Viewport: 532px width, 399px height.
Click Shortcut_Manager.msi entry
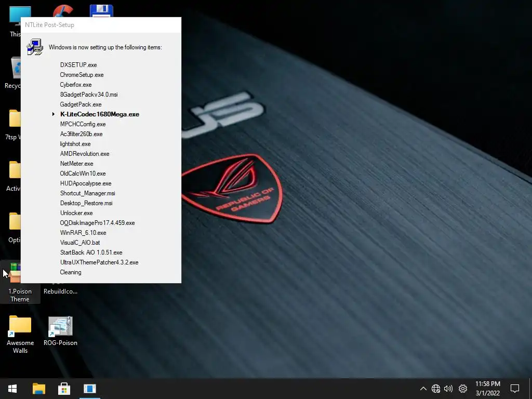[87, 193]
